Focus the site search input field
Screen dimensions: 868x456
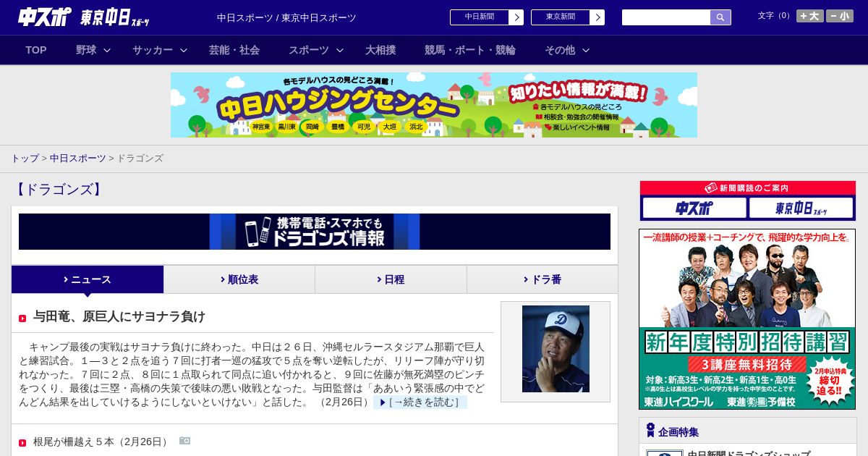[666, 17]
